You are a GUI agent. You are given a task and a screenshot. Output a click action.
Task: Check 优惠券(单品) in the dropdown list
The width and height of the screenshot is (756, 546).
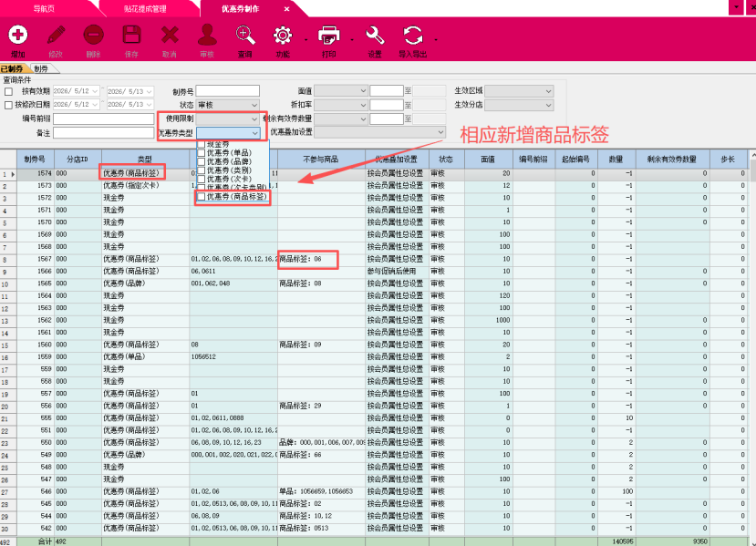tap(202, 153)
